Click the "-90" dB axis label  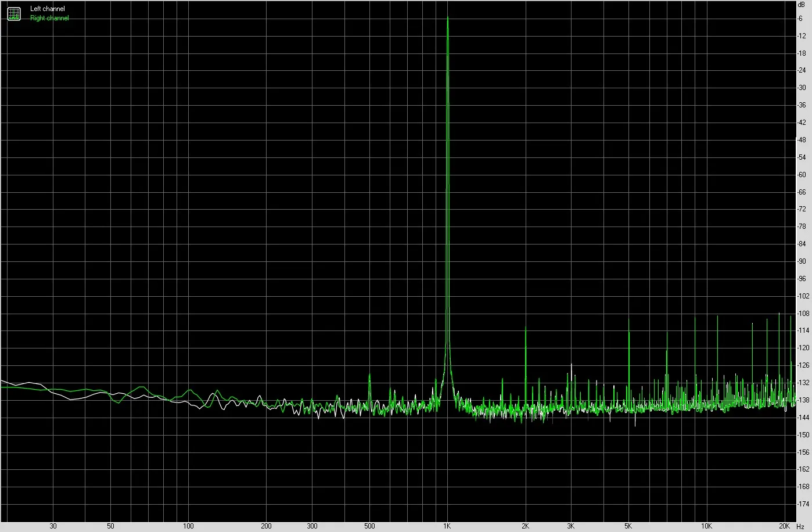pos(802,261)
